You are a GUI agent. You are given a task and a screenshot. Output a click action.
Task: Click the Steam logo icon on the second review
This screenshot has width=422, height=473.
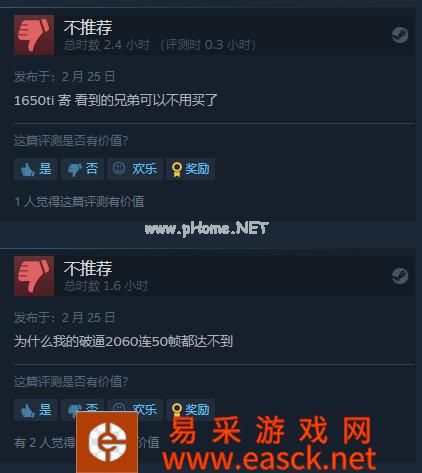[400, 276]
